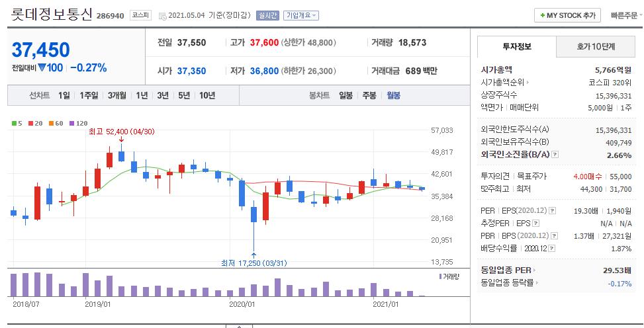This screenshot has height=328, width=644.
Task: Click the 거래대금 value 689 백만
Action: [421, 71]
